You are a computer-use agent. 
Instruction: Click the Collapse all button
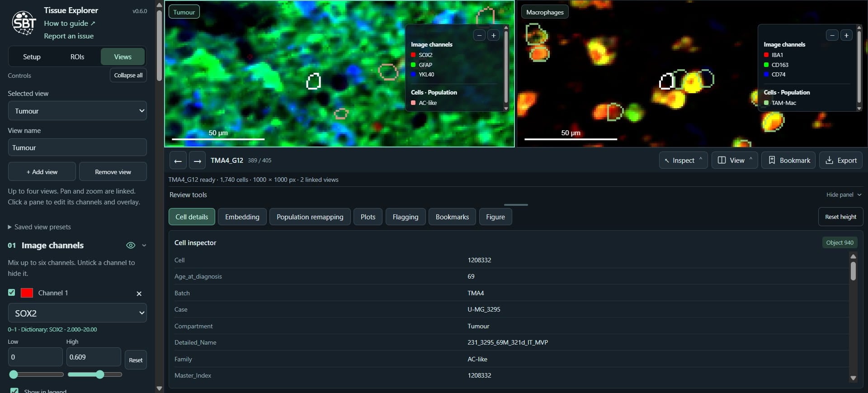tap(128, 75)
